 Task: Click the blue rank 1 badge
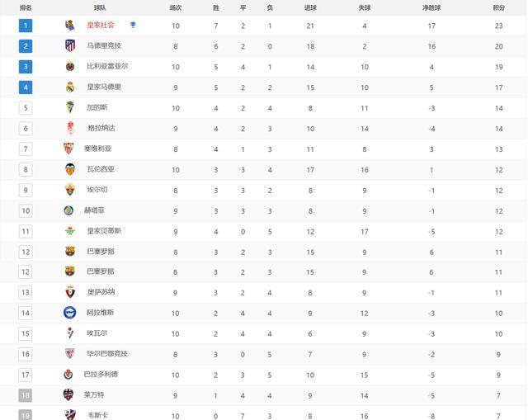point(26,26)
